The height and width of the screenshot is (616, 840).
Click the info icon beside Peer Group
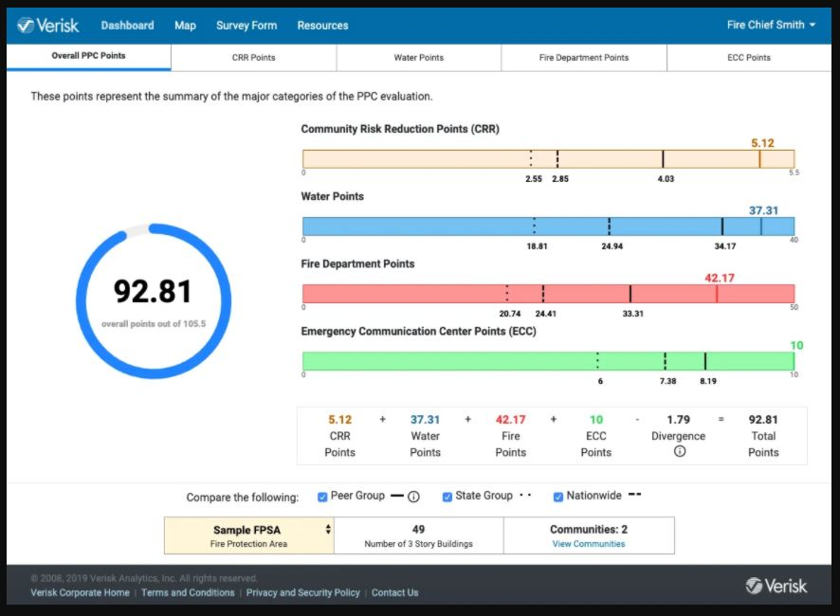pos(414,497)
